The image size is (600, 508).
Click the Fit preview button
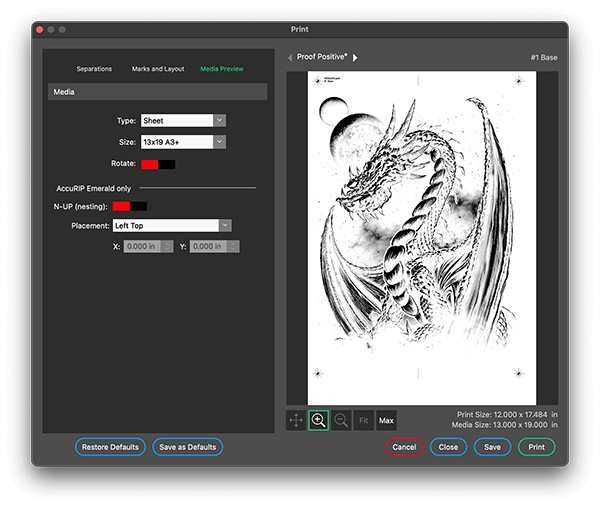[x=364, y=420]
